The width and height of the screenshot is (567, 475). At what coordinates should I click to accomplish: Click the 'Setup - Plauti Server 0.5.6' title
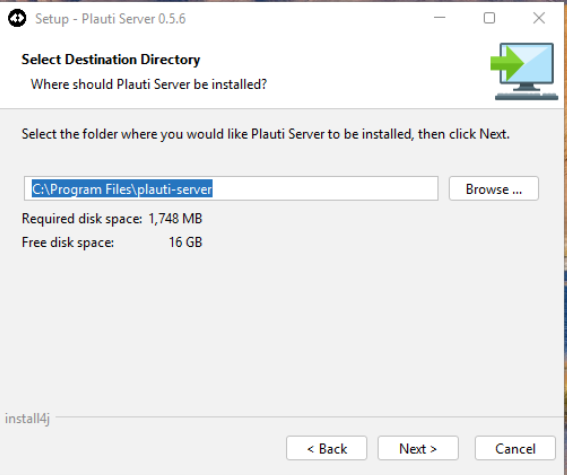pyautogui.click(x=110, y=18)
